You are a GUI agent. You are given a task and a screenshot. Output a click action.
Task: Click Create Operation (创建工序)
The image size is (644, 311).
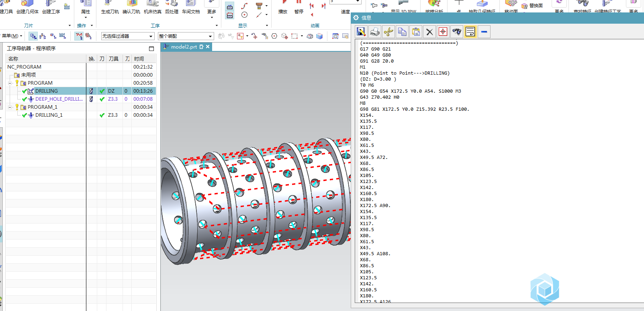51,7
